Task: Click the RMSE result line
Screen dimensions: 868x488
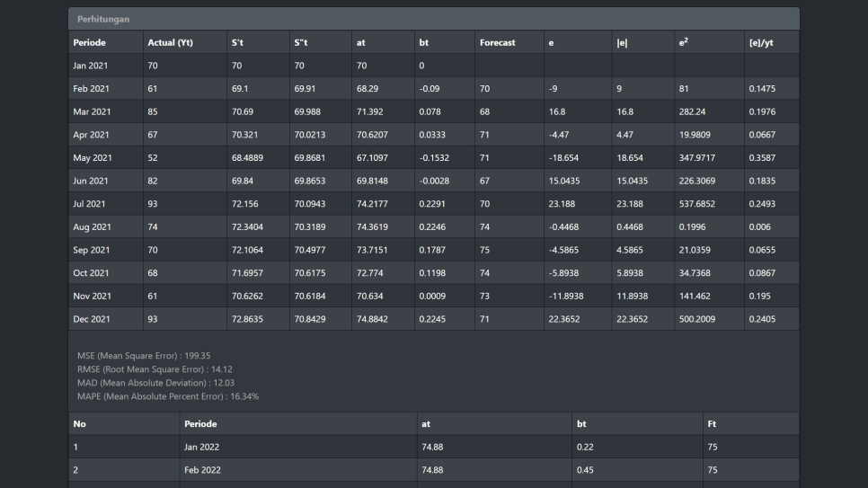Action: tap(155, 369)
